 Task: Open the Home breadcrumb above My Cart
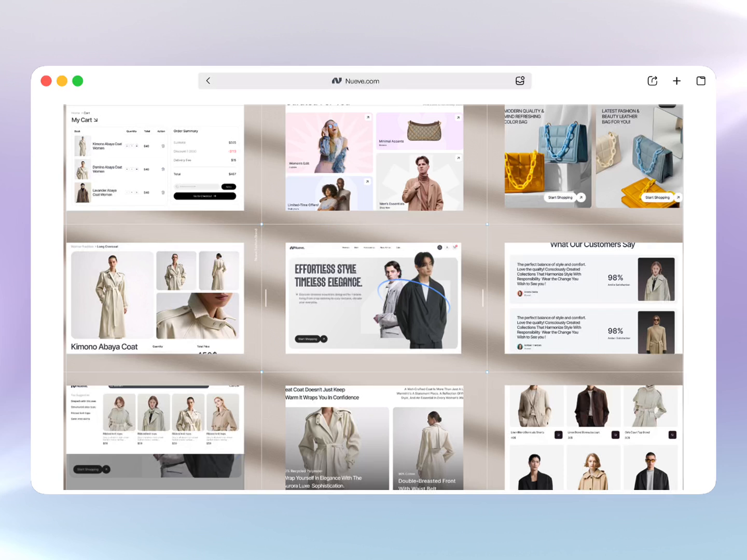click(x=75, y=113)
